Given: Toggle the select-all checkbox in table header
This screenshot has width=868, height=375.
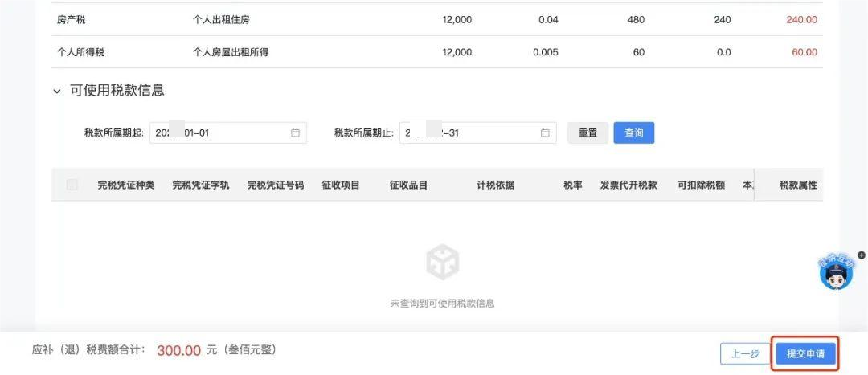Looking at the screenshot, I should pos(72,185).
